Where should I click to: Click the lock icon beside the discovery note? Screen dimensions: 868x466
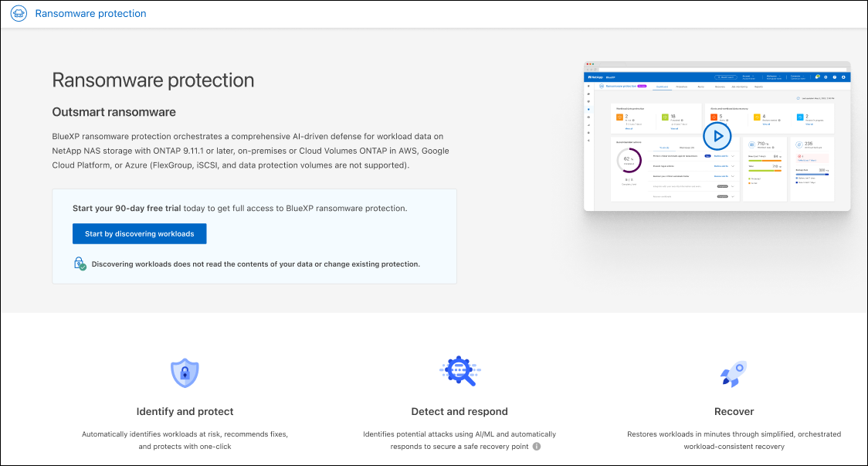pyautogui.click(x=80, y=264)
